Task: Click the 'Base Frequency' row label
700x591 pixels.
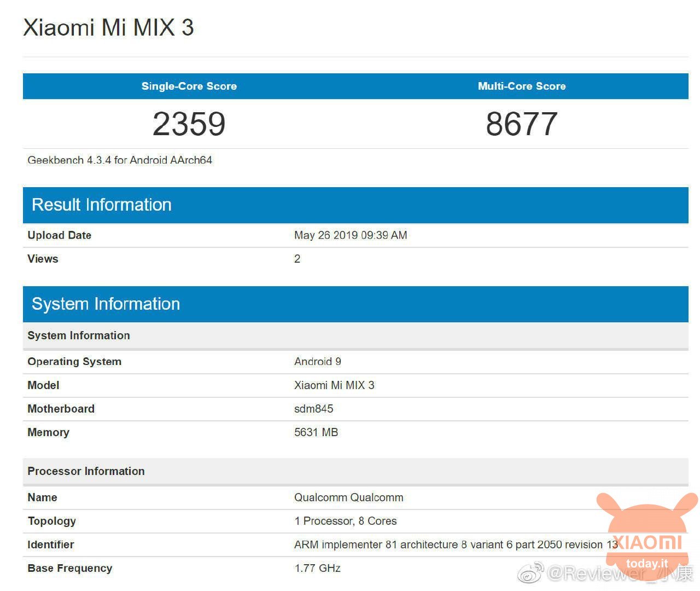Action: point(69,568)
